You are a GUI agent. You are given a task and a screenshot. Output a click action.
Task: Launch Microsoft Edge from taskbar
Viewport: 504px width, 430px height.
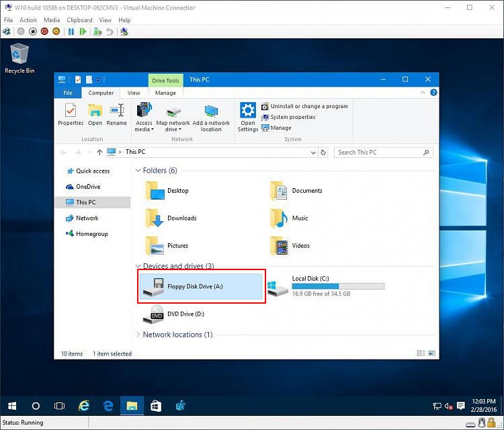tap(108, 406)
